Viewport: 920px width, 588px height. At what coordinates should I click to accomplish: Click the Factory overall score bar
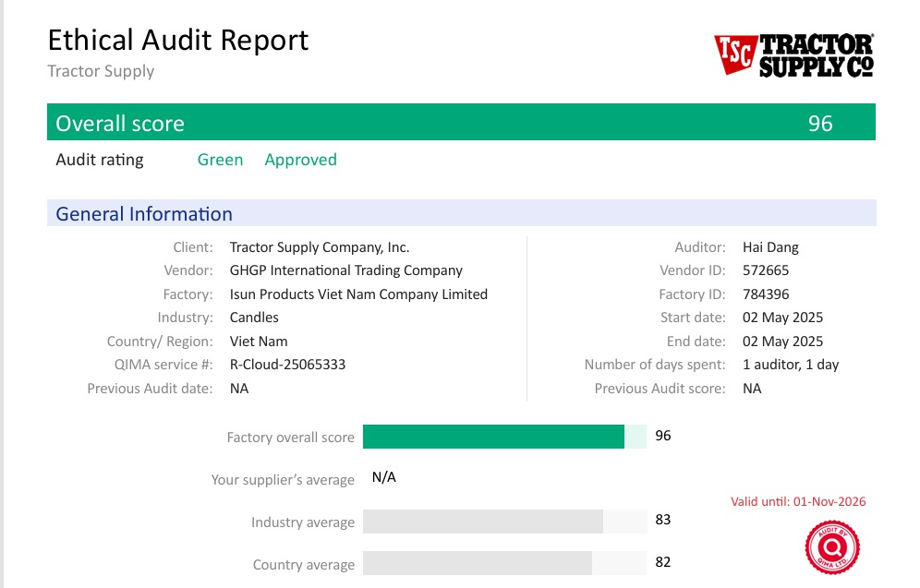(x=493, y=437)
